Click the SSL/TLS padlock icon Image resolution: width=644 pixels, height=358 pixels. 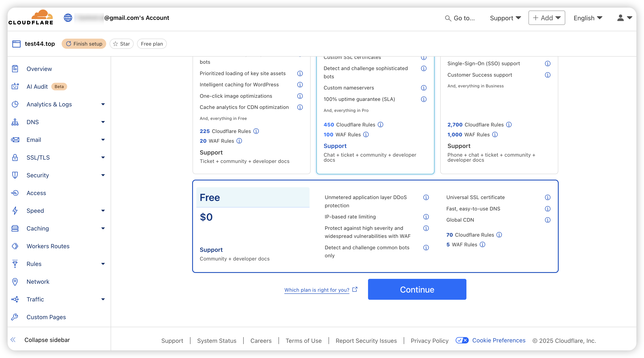click(15, 157)
